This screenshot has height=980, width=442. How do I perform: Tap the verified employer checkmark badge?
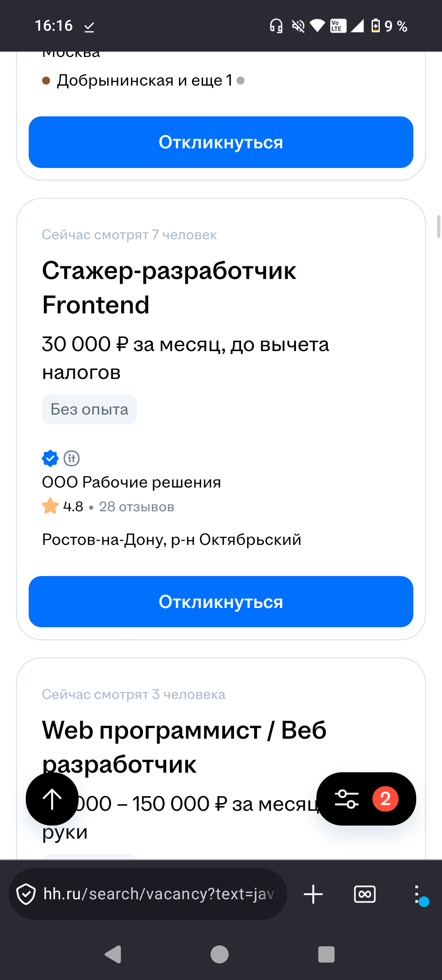50,458
